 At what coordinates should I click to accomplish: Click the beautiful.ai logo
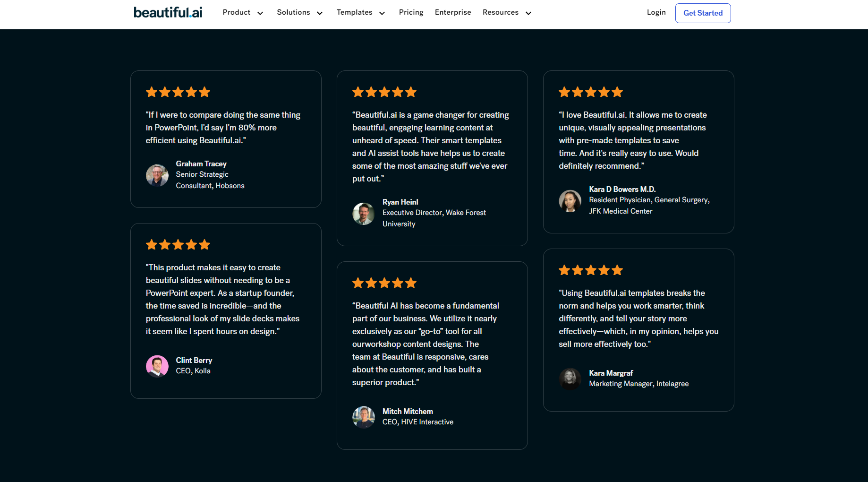click(168, 13)
